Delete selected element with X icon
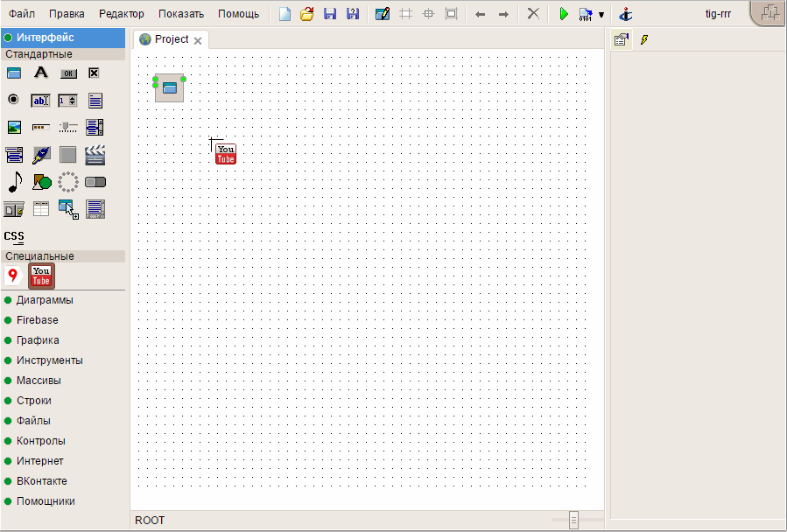 tap(533, 13)
